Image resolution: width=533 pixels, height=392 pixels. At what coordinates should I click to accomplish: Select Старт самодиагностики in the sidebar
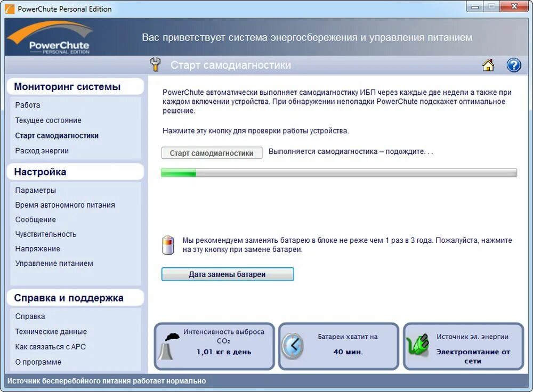click(x=57, y=135)
